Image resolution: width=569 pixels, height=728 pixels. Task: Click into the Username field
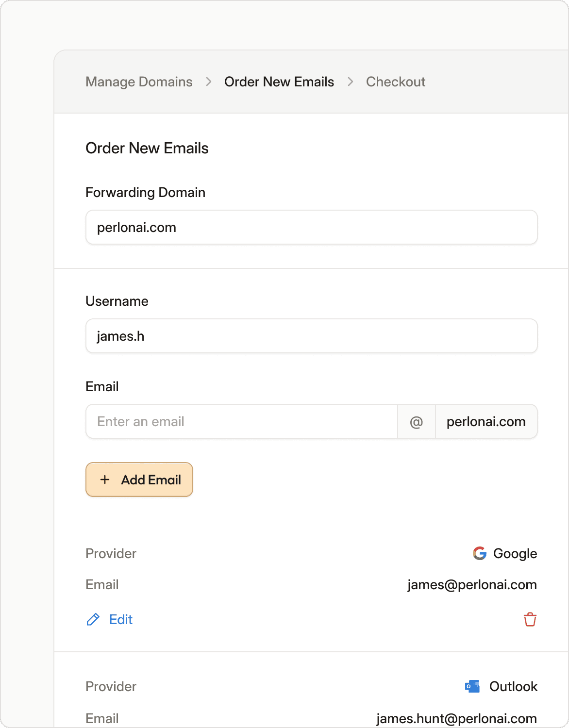click(x=311, y=336)
